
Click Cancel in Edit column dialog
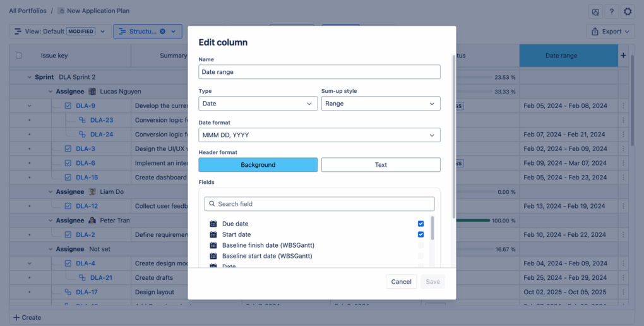[x=402, y=282]
